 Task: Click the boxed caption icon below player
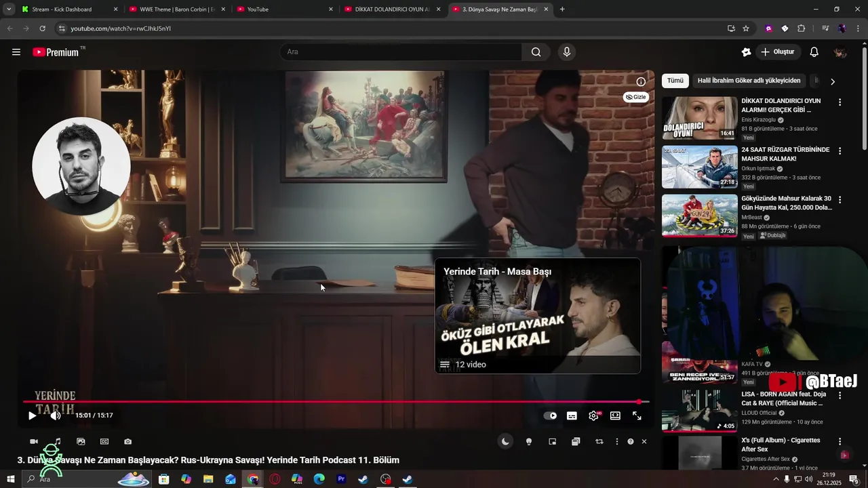(104, 441)
